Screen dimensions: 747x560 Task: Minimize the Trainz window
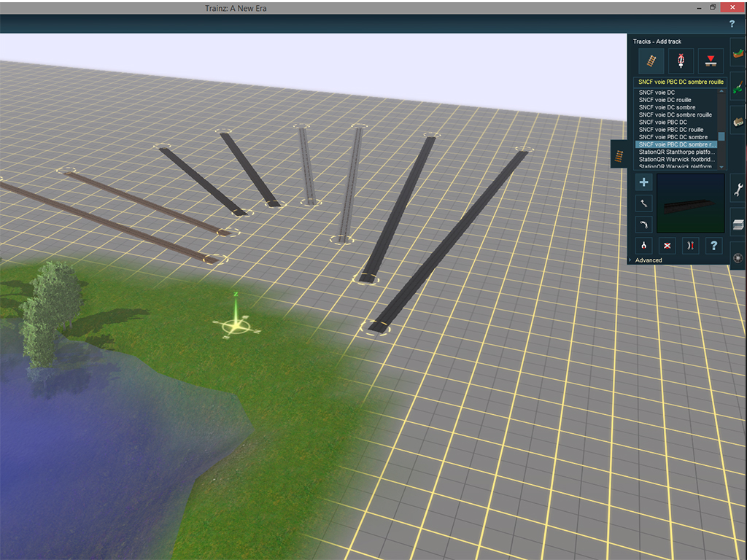coord(699,8)
